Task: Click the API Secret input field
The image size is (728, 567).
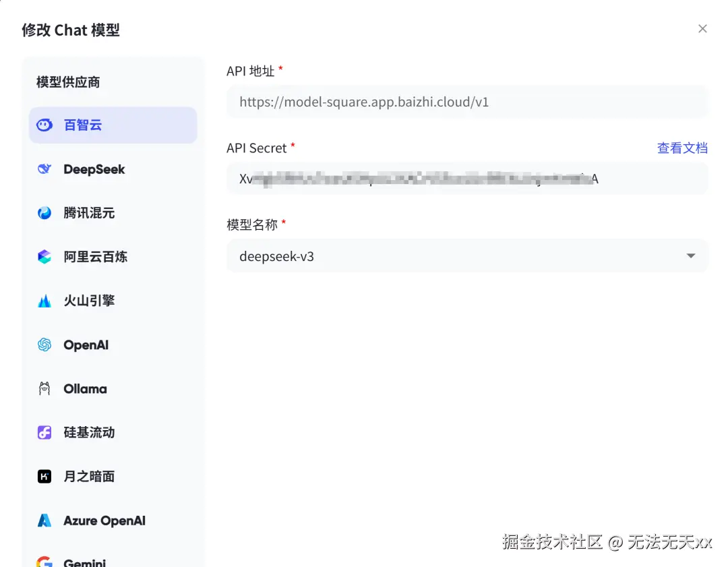Action: tap(466, 178)
